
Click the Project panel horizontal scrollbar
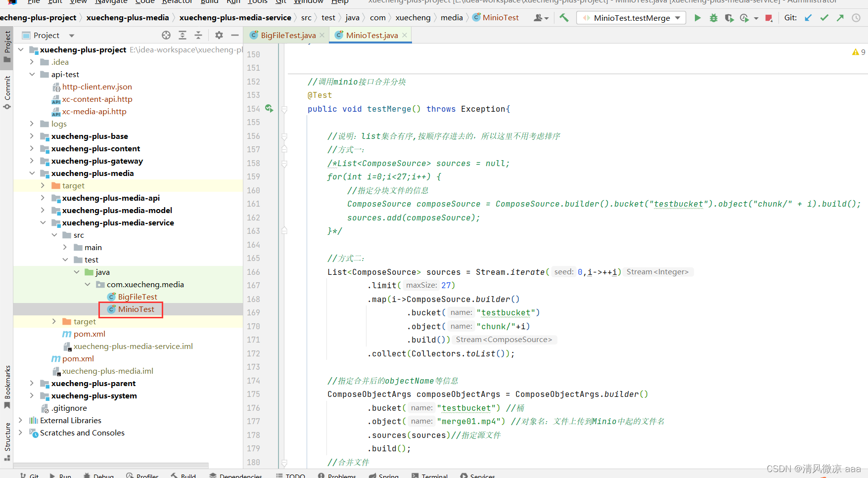click(x=111, y=465)
